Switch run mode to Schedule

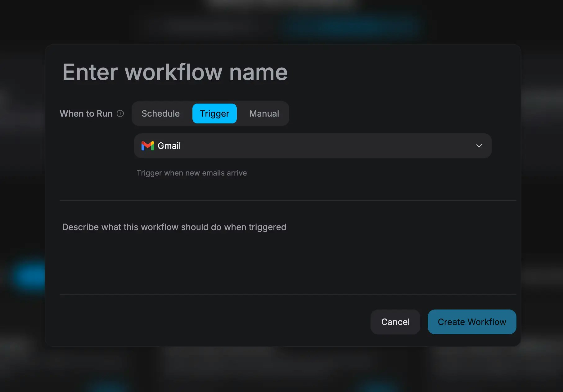point(160,114)
